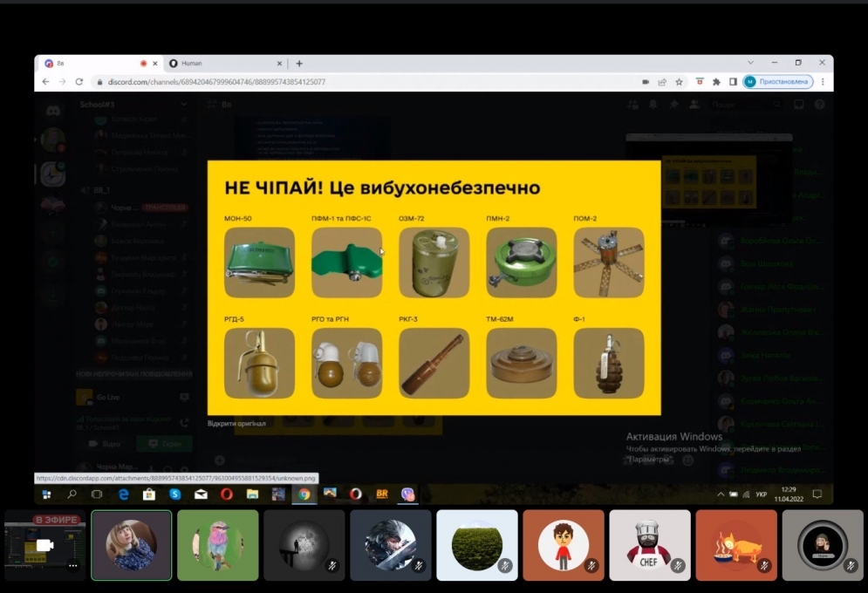Select participant tile with CHEF avatar
Viewport: 868px width, 593px height.
[650, 545]
